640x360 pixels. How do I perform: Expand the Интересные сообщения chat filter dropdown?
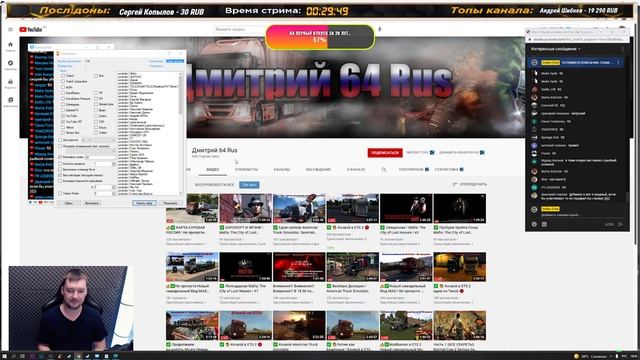(556, 49)
